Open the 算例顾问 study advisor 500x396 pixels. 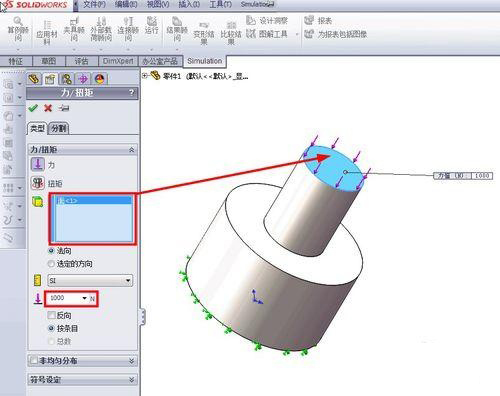pyautogui.click(x=18, y=29)
